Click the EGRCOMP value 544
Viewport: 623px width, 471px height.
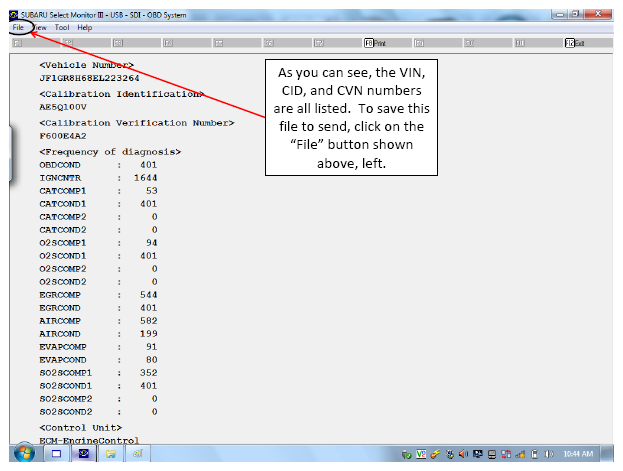(149, 295)
